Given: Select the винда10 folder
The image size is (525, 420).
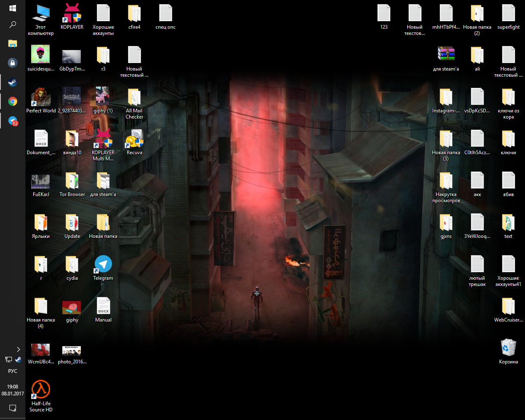Looking at the screenshot, I should (x=72, y=142).
